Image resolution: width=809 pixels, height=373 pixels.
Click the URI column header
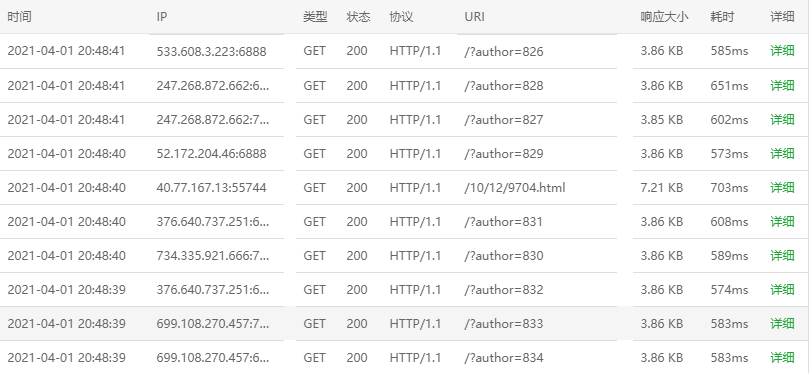(474, 17)
